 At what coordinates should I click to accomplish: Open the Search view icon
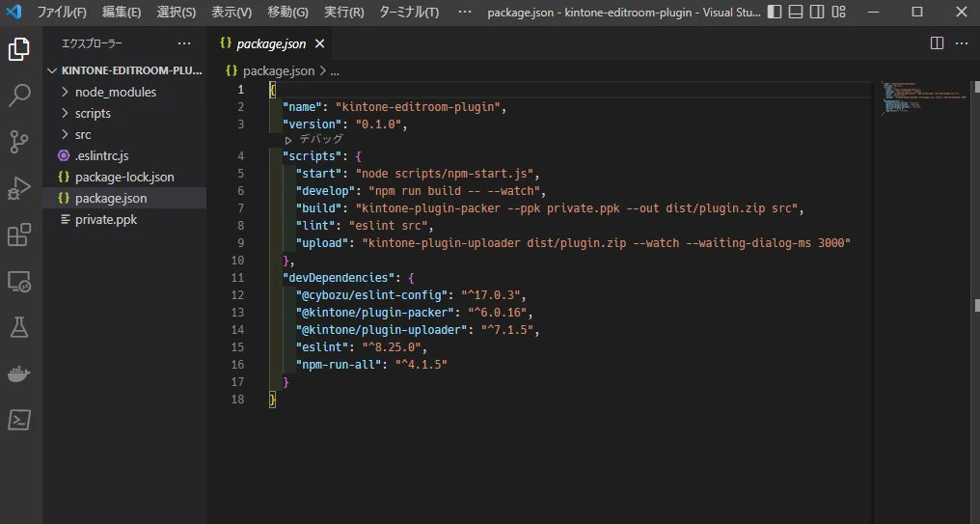(18, 95)
